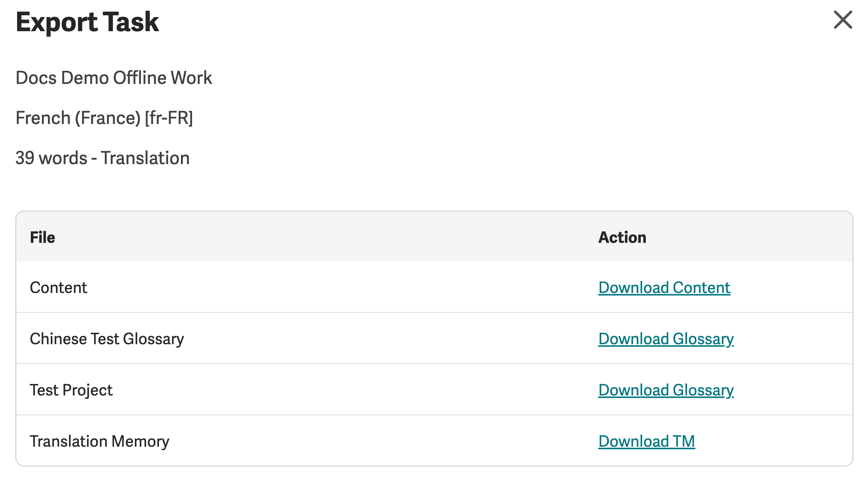Click the 'Docs Demo Offline Work' text
868x479 pixels.
point(114,78)
